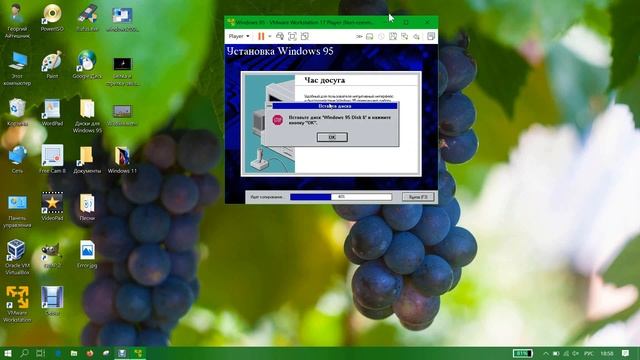This screenshot has width=640, height=360.
Task: Select the user profile folder desktop icon
Action: (x=17, y=21)
